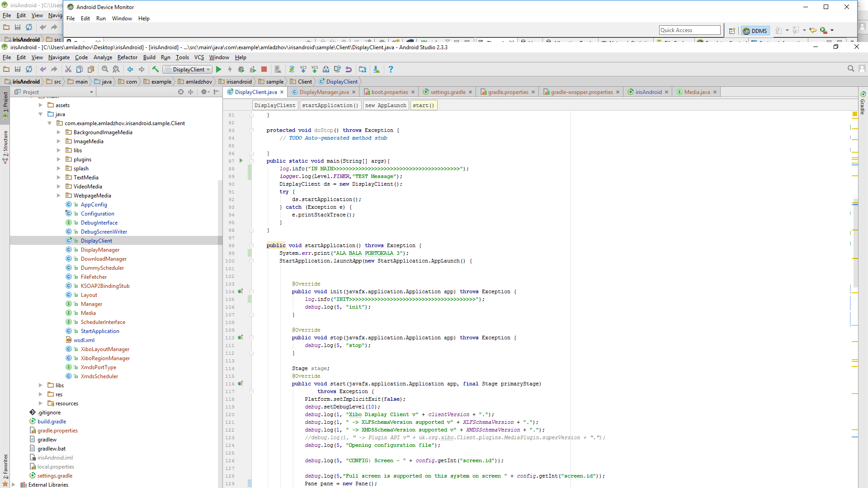Click the VCS Update Project icon
The height and width of the screenshot is (488, 868).
point(303,69)
